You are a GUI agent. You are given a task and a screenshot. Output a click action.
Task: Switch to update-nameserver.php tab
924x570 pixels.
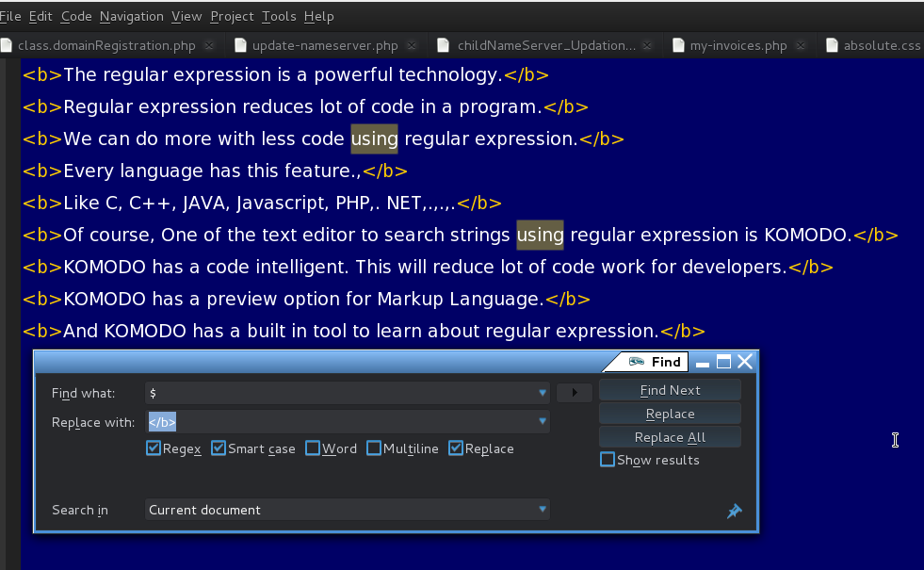325,45
